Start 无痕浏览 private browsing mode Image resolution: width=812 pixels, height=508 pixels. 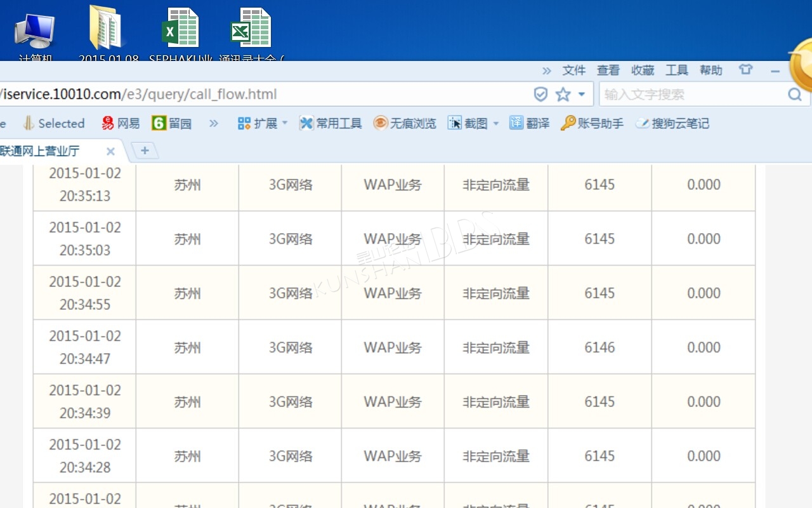click(405, 123)
